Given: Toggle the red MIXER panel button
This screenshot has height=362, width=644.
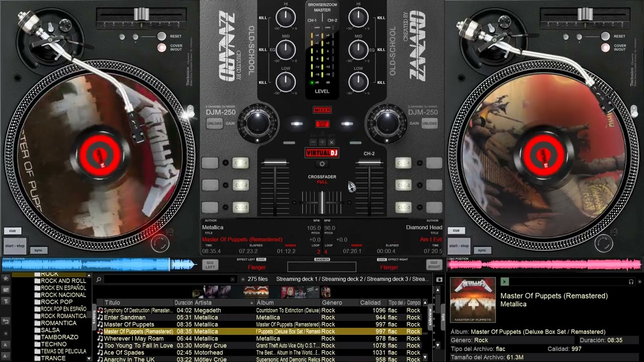Looking at the screenshot, I should (322, 110).
